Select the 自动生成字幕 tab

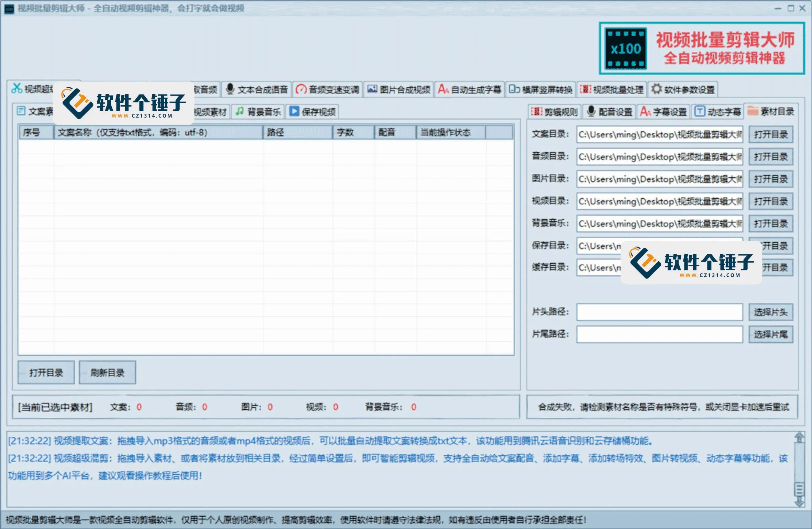(x=470, y=90)
